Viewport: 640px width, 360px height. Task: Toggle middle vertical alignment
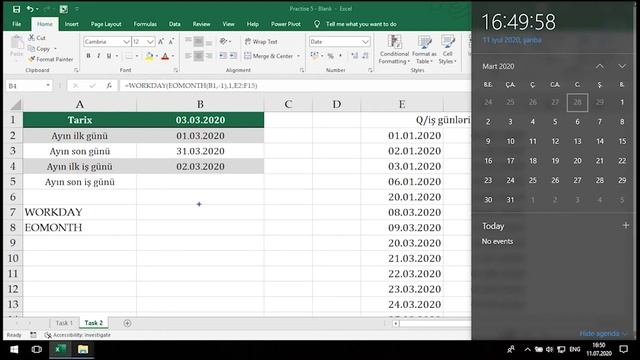198,41
